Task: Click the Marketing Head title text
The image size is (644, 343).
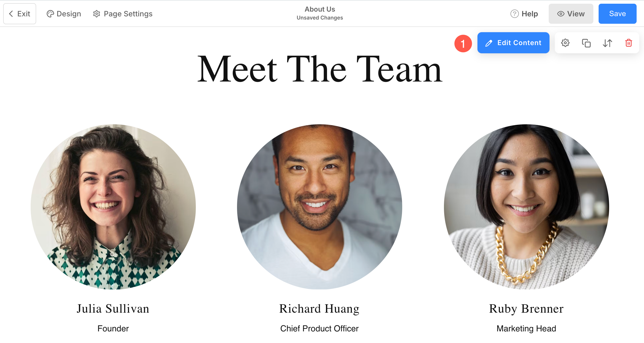Action: click(x=526, y=328)
